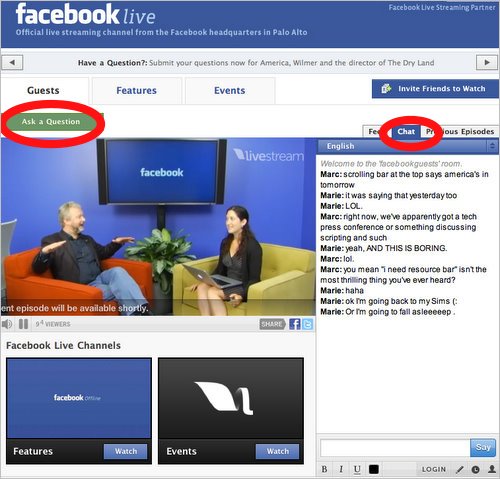Screen dimensions: 500x479
Task: Go to previous ticker message arrow
Action: point(12,63)
